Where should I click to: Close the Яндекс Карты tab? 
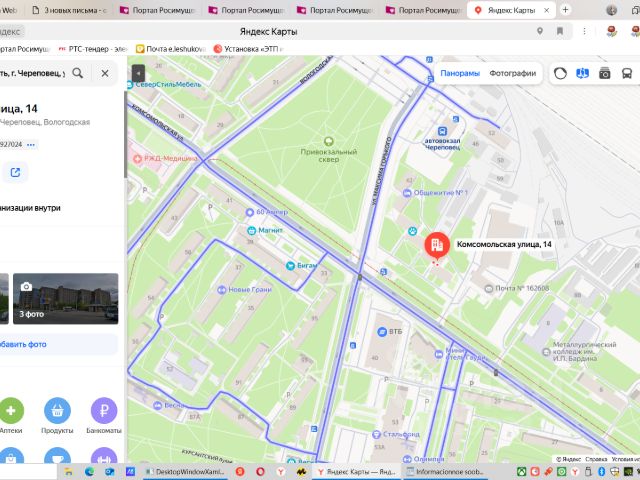point(547,11)
